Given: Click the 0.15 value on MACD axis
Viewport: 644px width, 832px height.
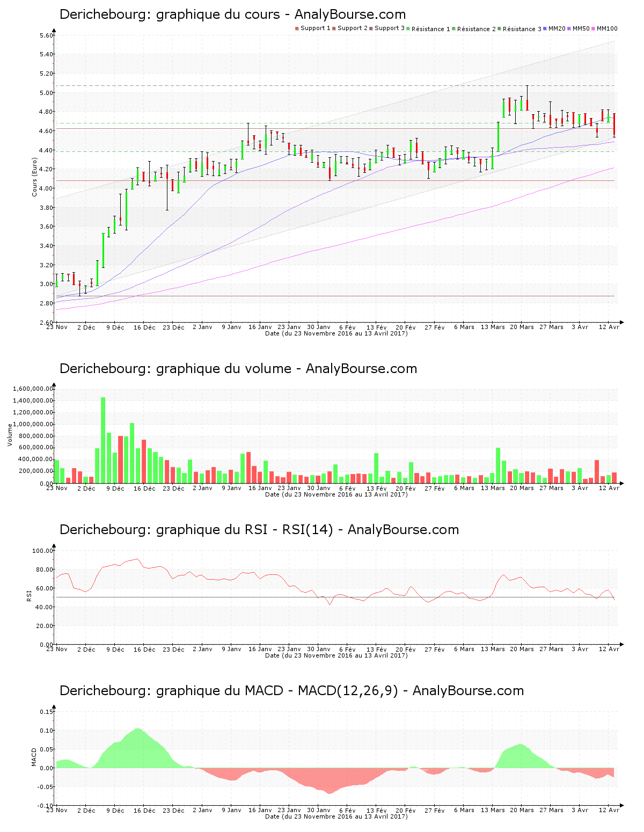Looking at the screenshot, I should coord(47,712).
